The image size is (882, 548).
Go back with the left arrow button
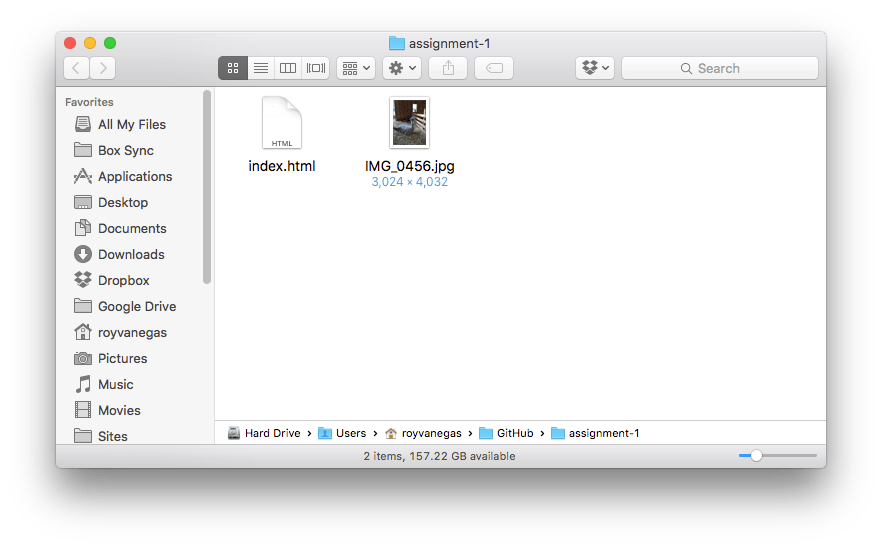(76, 68)
